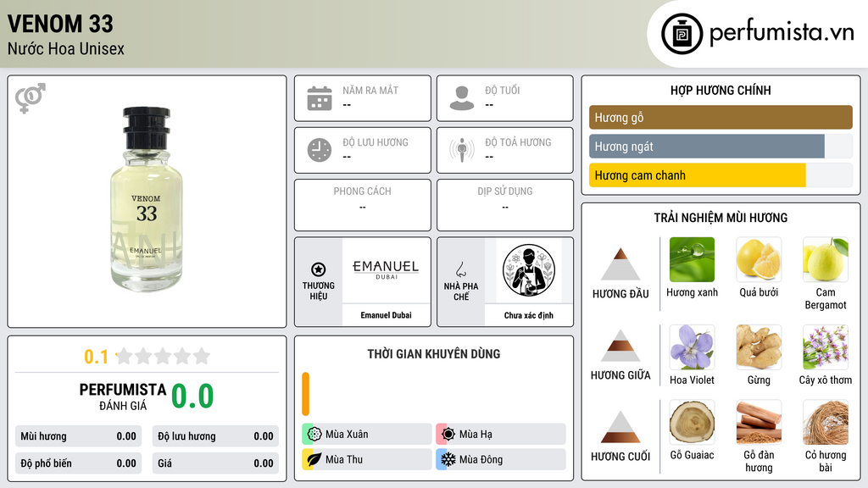Image resolution: width=868 pixels, height=488 pixels.
Task: Select the Mùa Xuân season chip
Action: tap(367, 435)
